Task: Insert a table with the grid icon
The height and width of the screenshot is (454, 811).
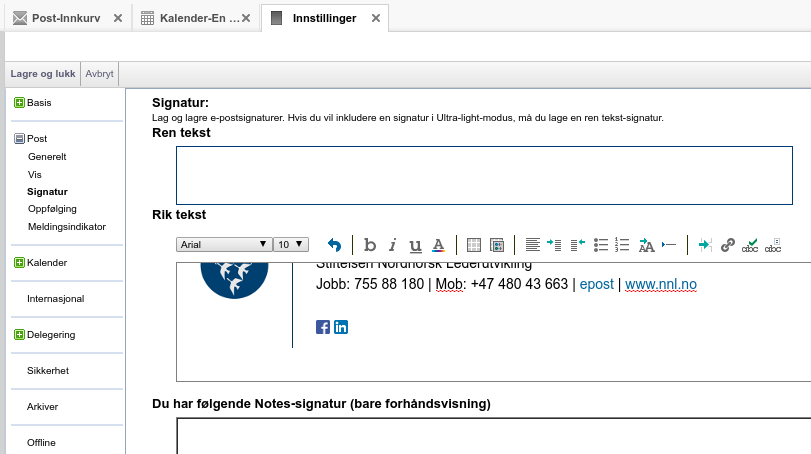Action: click(474, 245)
